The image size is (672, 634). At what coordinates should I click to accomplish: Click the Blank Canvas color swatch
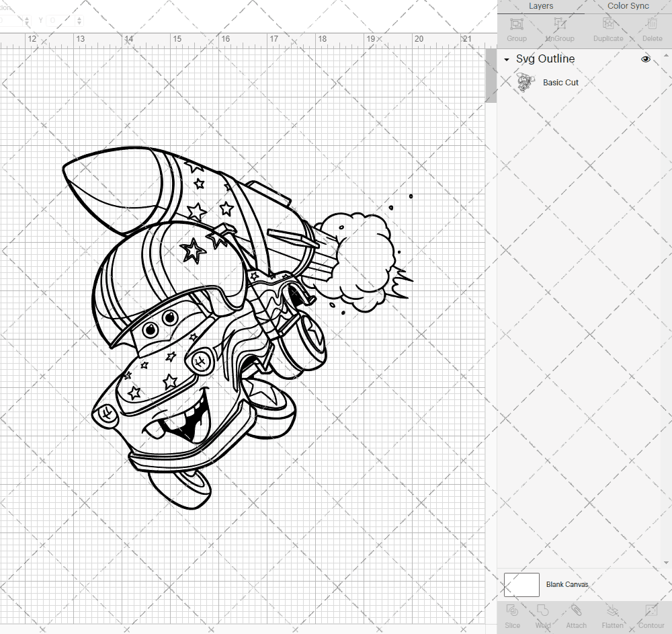pos(521,585)
